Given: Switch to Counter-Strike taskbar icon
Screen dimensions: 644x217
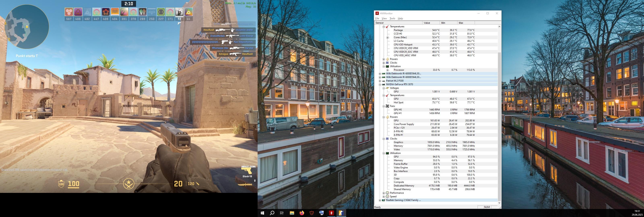Looking at the screenshot, I should click(341, 213).
